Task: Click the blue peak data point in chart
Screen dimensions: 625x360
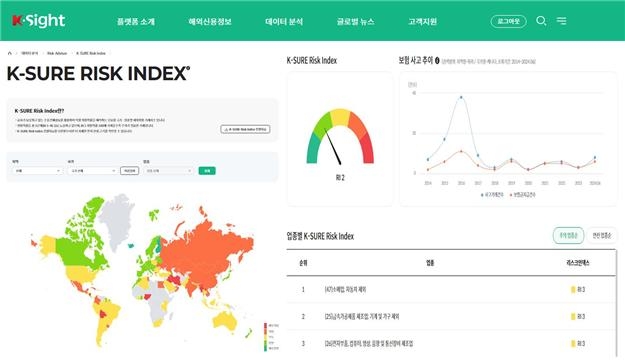Action: coord(461,97)
